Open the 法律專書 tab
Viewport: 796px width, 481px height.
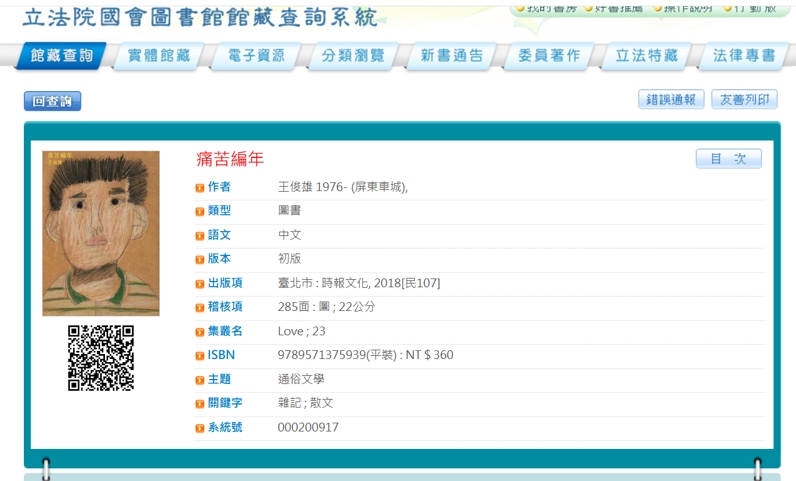pyautogui.click(x=743, y=56)
